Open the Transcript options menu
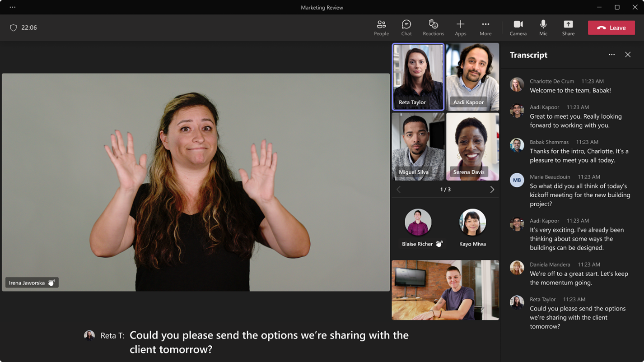Image resolution: width=644 pixels, height=362 pixels. click(x=611, y=54)
